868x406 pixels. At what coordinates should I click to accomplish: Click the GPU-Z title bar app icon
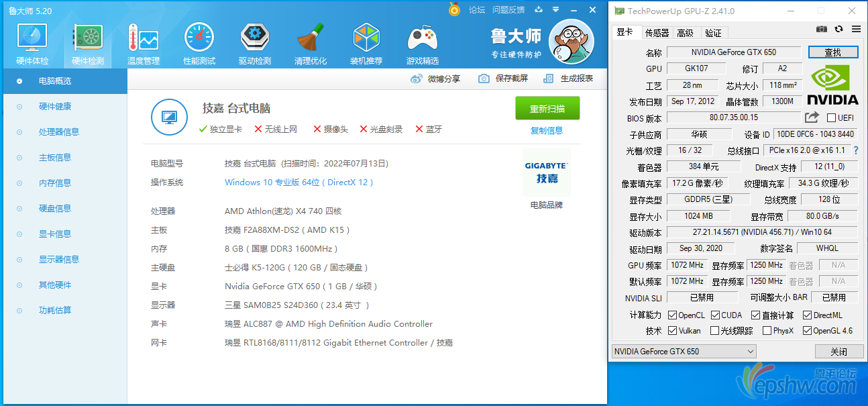(x=619, y=11)
